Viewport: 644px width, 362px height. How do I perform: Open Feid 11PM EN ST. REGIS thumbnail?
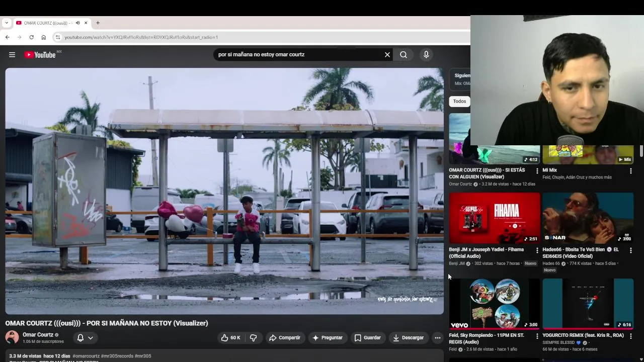point(494,304)
